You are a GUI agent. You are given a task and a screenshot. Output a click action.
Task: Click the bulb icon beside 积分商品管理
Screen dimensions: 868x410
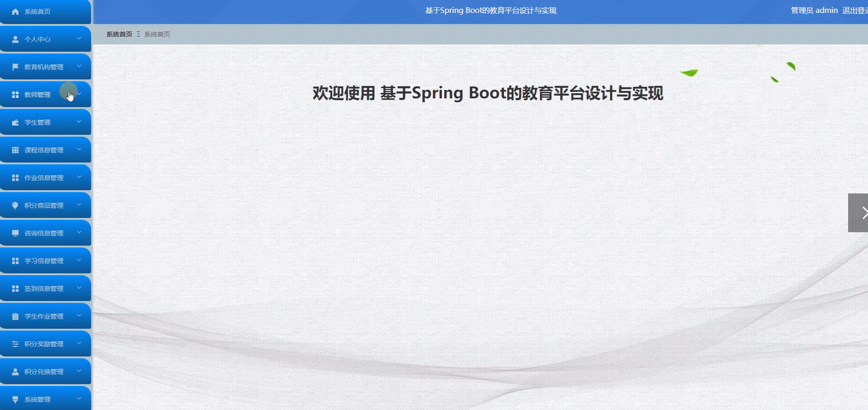pos(15,205)
